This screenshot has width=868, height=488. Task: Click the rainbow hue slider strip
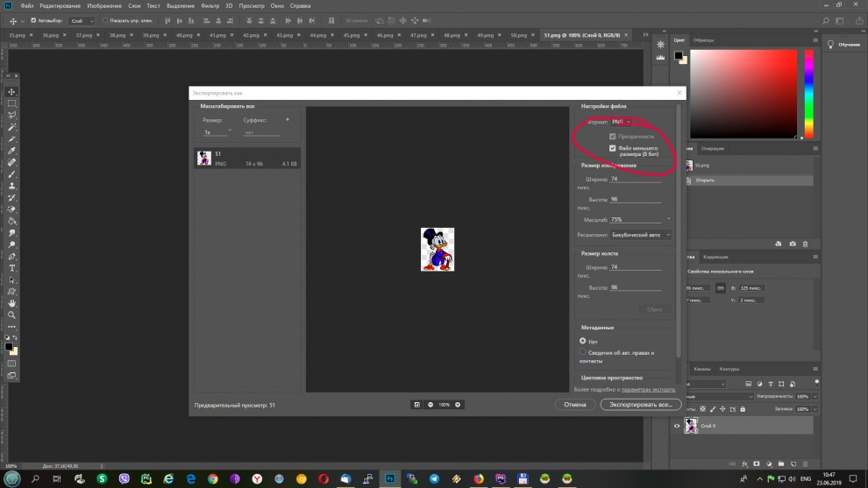(x=808, y=94)
